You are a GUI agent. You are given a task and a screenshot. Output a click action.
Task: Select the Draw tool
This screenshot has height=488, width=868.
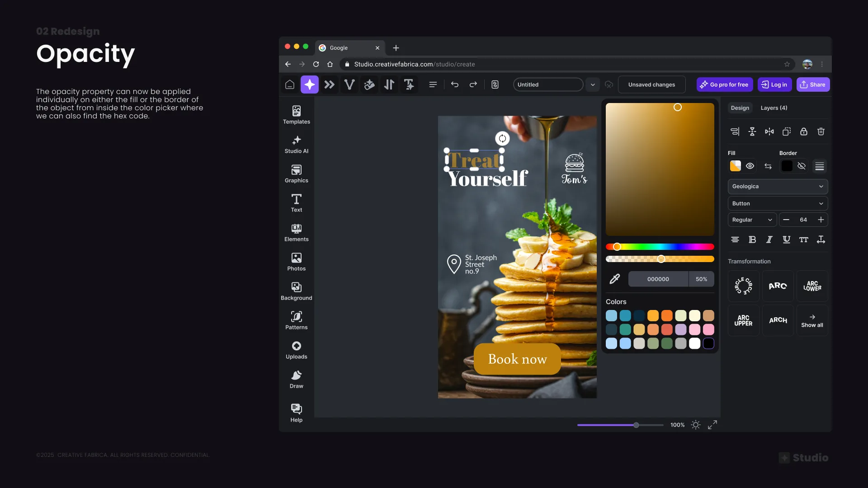297,379
